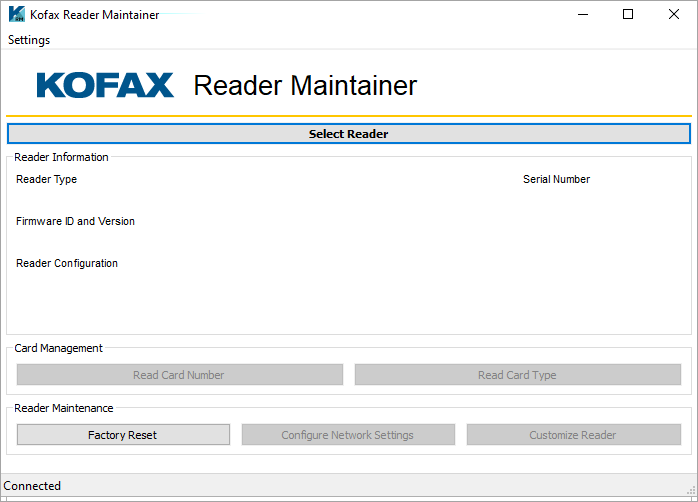Click the Kofax app icon in title bar

tap(16, 14)
